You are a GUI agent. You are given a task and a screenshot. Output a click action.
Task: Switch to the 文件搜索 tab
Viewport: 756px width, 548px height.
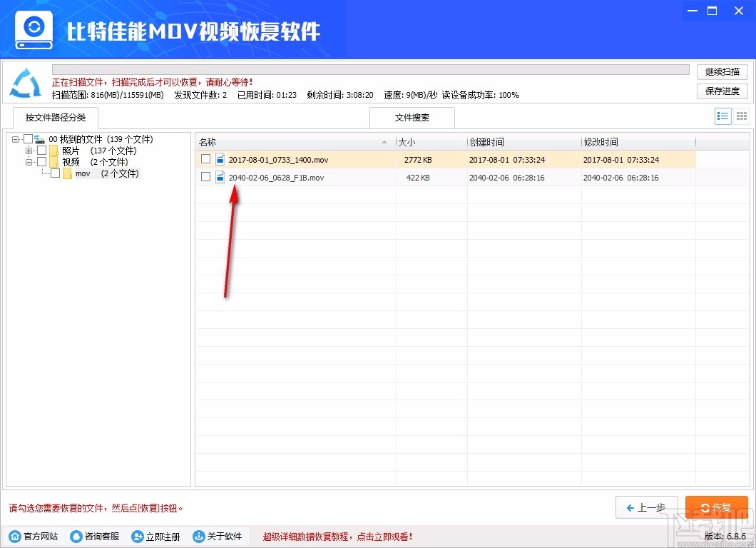412,118
